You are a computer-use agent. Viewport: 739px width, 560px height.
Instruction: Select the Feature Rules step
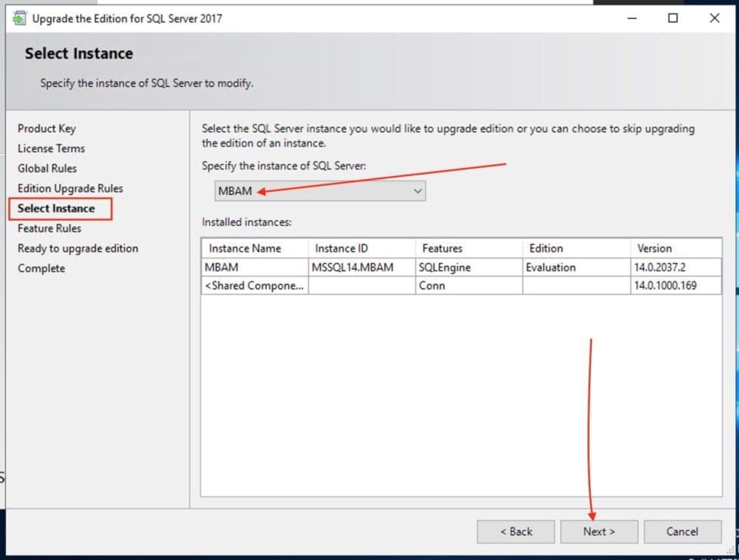pos(49,228)
